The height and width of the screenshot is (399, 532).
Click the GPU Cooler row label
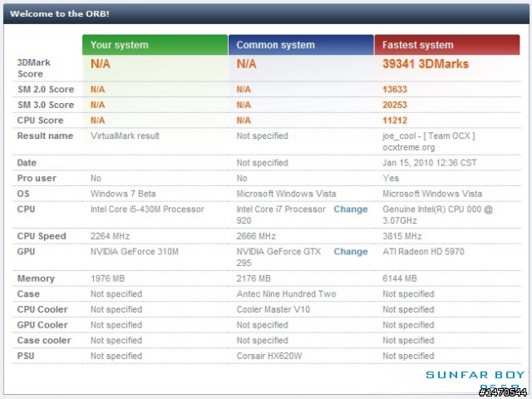point(42,325)
